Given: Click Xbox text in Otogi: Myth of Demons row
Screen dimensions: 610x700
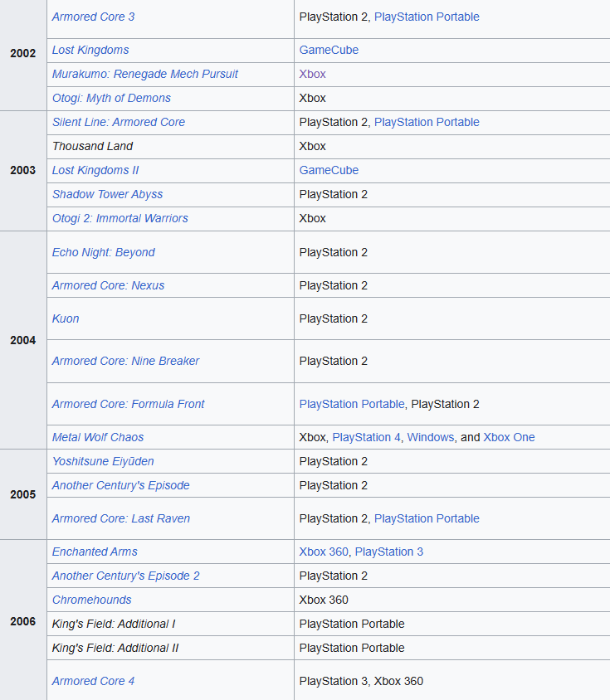Looking at the screenshot, I should pyautogui.click(x=312, y=98).
